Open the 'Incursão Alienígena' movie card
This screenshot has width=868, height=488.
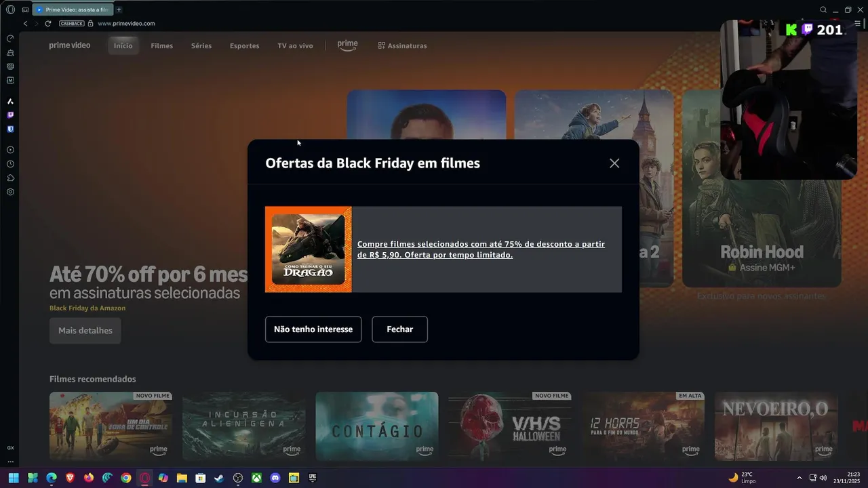pyautogui.click(x=244, y=426)
